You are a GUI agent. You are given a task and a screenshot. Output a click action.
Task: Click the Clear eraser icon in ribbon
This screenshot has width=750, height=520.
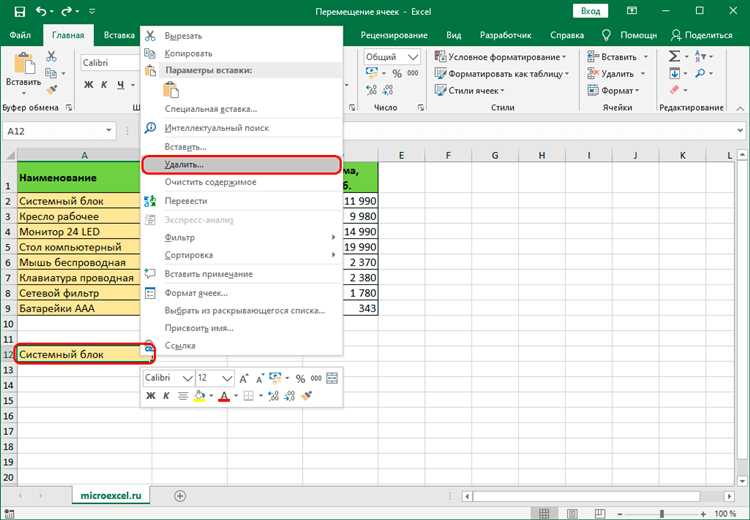pyautogui.click(x=674, y=90)
